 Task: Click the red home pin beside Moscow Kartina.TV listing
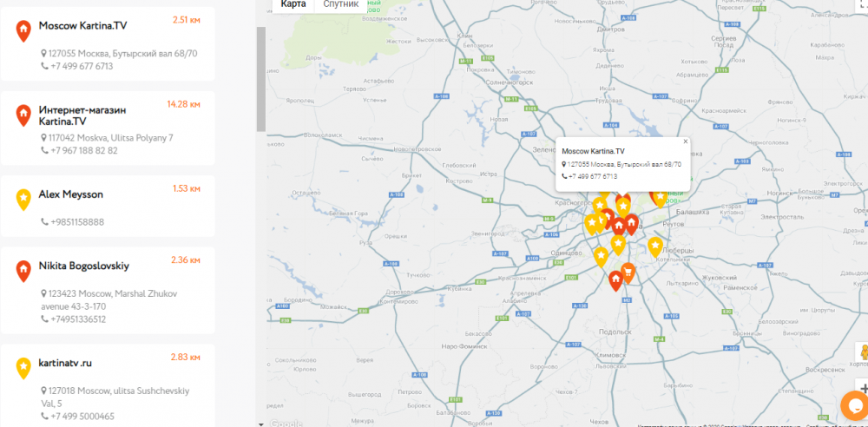tap(23, 30)
